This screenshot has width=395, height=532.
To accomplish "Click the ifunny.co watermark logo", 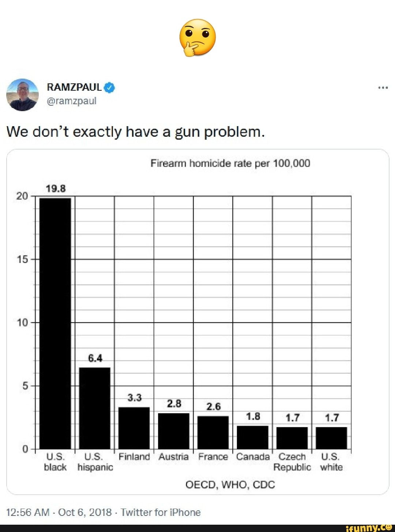I will tap(369, 528).
